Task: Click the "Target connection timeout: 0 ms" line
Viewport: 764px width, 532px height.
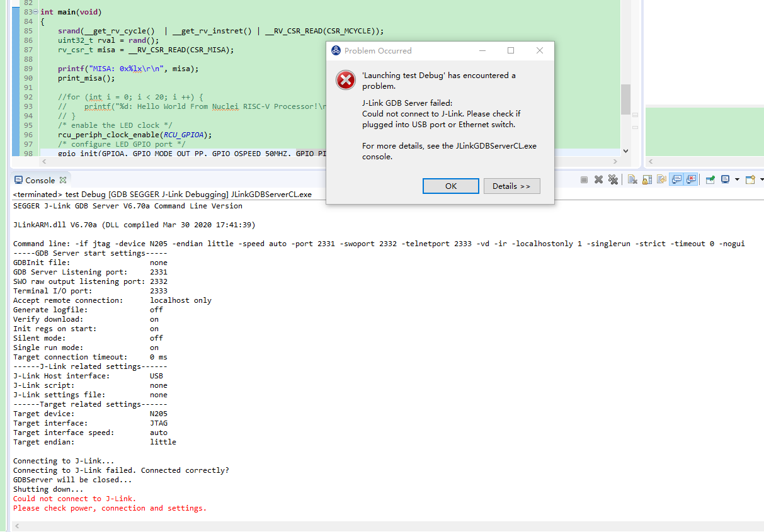Action: click(x=90, y=357)
